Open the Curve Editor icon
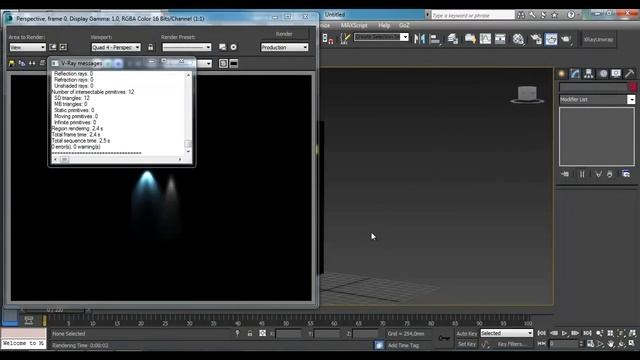 point(485,39)
